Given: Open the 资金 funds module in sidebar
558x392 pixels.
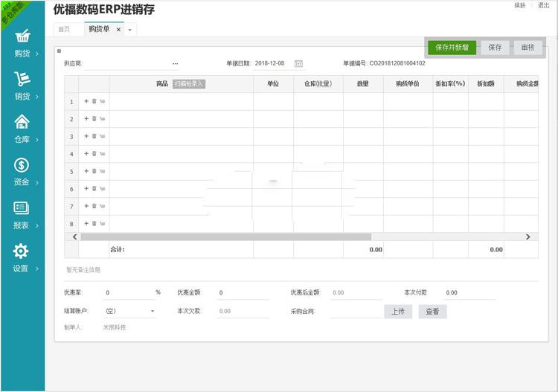Looking at the screenshot, I should pyautogui.click(x=22, y=172).
